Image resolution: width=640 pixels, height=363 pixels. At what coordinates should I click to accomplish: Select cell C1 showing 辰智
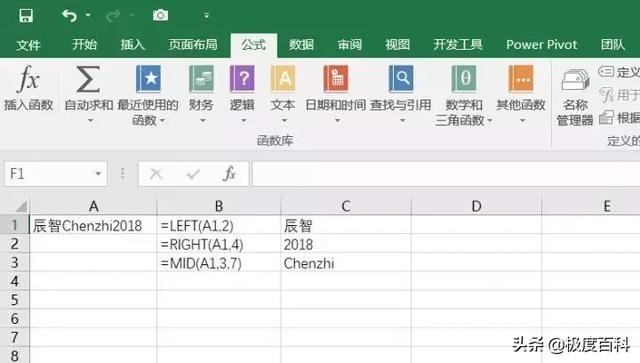point(346,225)
